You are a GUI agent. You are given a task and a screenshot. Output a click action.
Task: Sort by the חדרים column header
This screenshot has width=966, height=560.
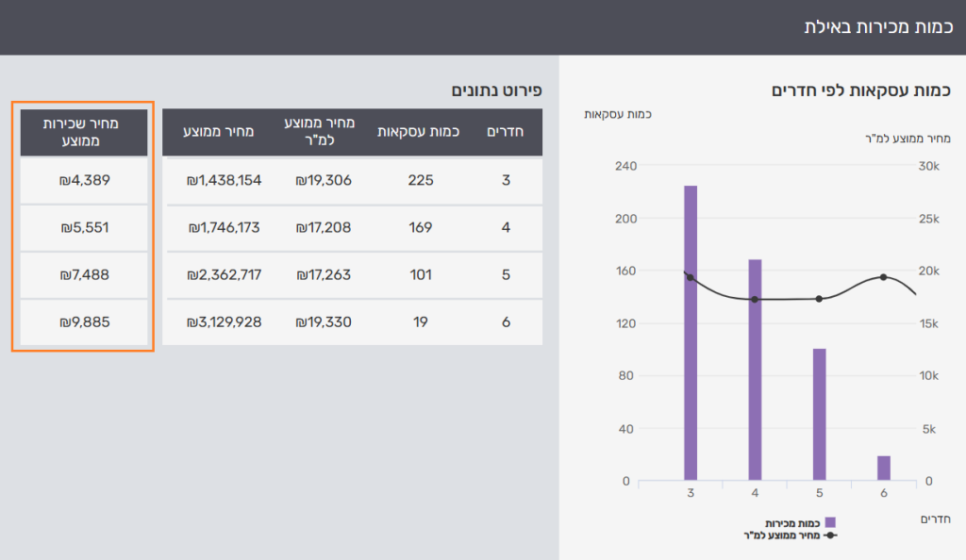(505, 132)
